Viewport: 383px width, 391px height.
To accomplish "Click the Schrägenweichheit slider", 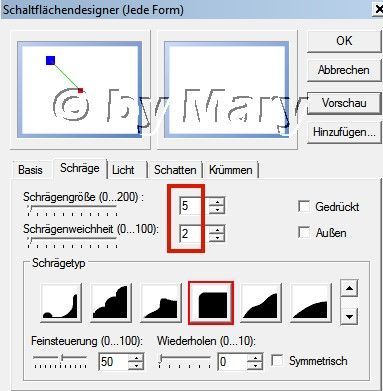I will click(x=72, y=242).
